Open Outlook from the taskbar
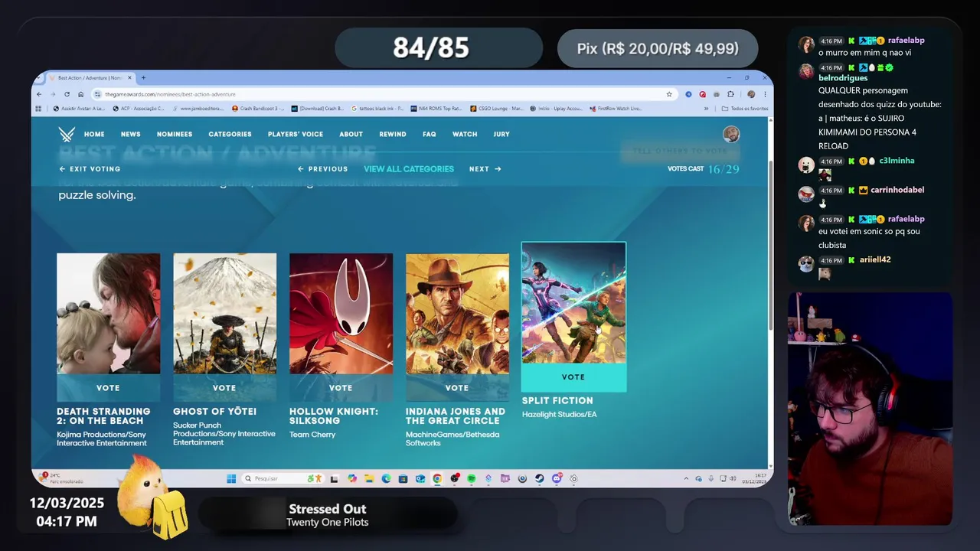 [420, 478]
